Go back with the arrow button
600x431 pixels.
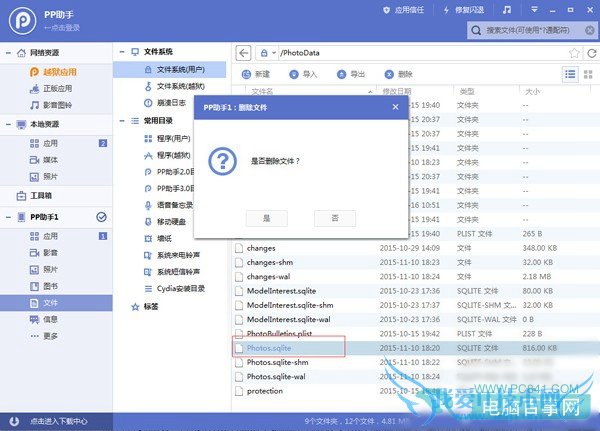[243, 53]
